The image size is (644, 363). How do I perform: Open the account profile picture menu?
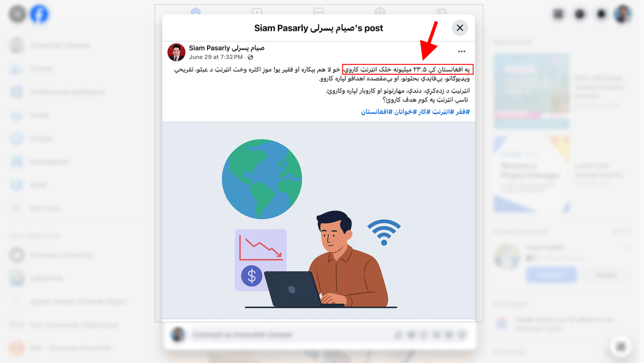pyautogui.click(x=623, y=14)
